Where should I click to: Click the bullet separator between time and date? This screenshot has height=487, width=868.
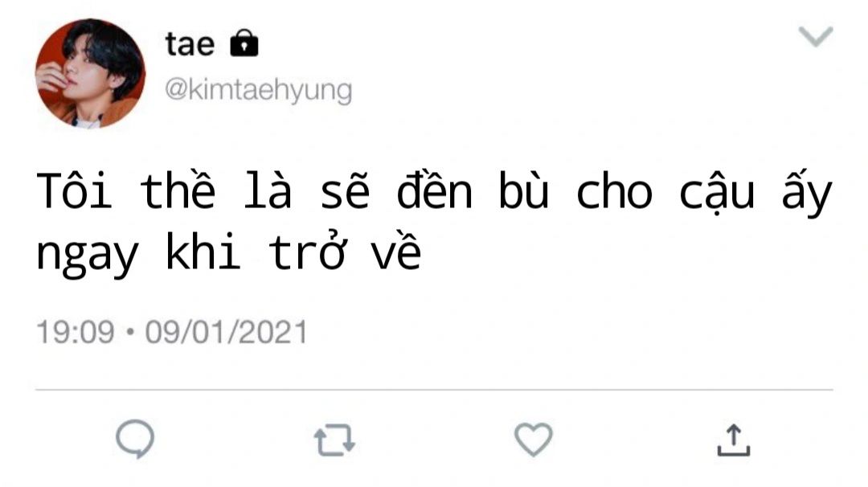130,332
